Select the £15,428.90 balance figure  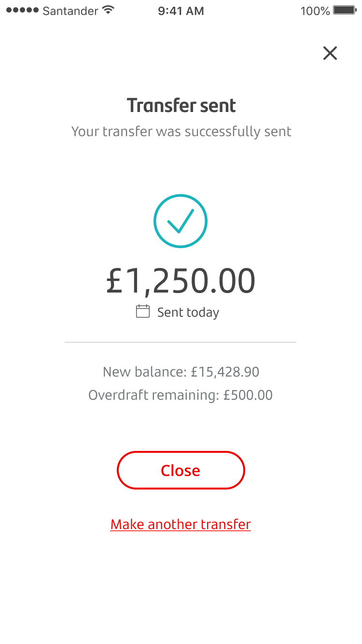[225, 372]
